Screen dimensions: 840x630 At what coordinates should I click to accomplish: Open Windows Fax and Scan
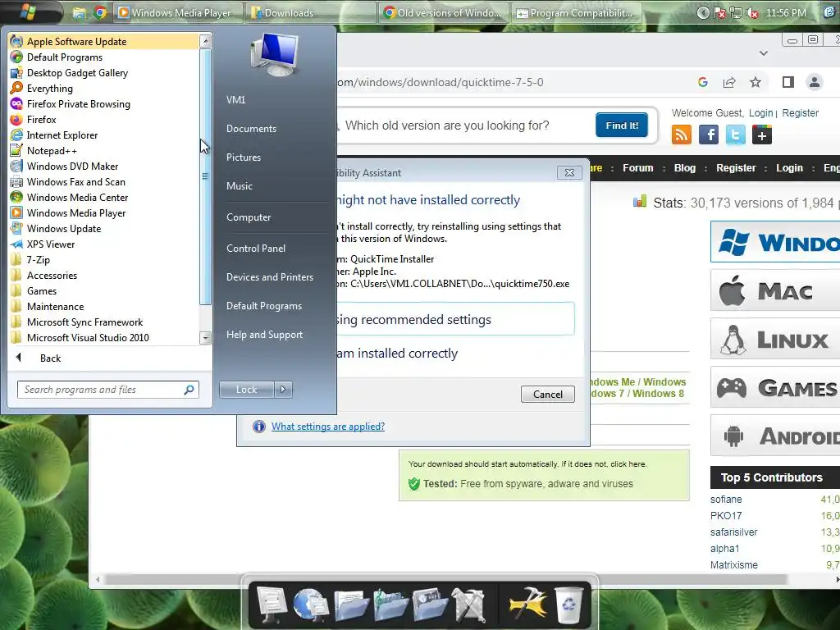coord(103,181)
